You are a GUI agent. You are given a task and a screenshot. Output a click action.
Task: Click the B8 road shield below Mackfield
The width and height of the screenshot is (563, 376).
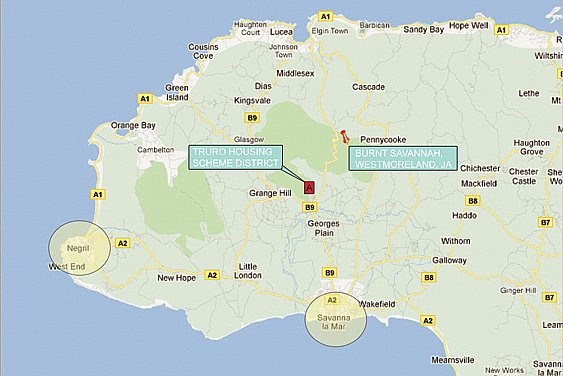473,201
